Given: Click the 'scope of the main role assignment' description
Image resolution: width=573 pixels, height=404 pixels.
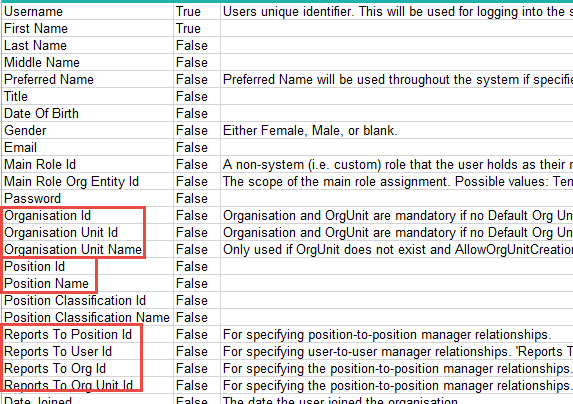Looking at the screenshot, I should click(397, 181).
